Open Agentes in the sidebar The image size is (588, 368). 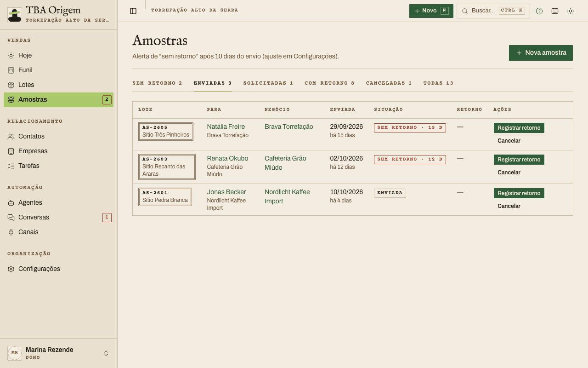(x=58, y=202)
